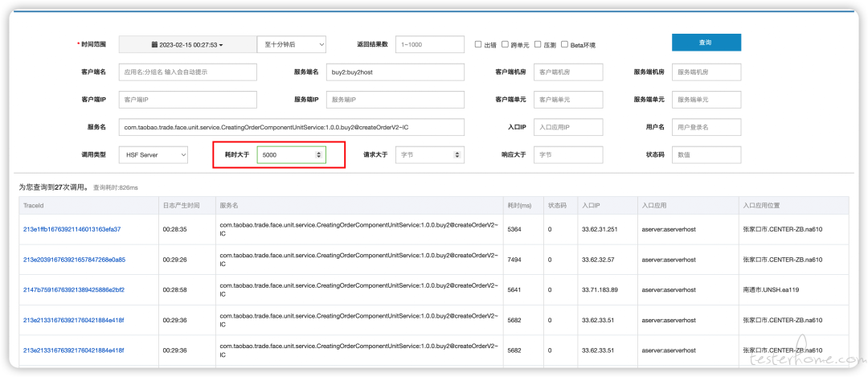Open trace 213e1ffb16763921146013163efa37

(72, 229)
